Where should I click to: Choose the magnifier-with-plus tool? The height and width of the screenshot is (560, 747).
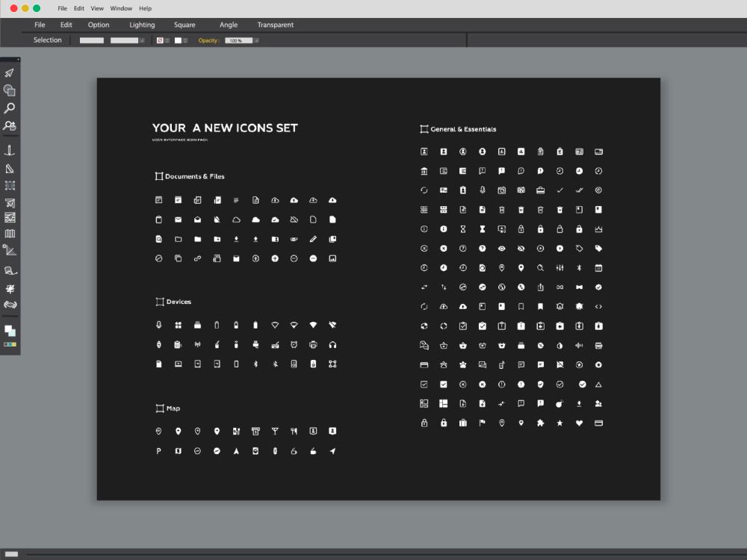point(10,125)
